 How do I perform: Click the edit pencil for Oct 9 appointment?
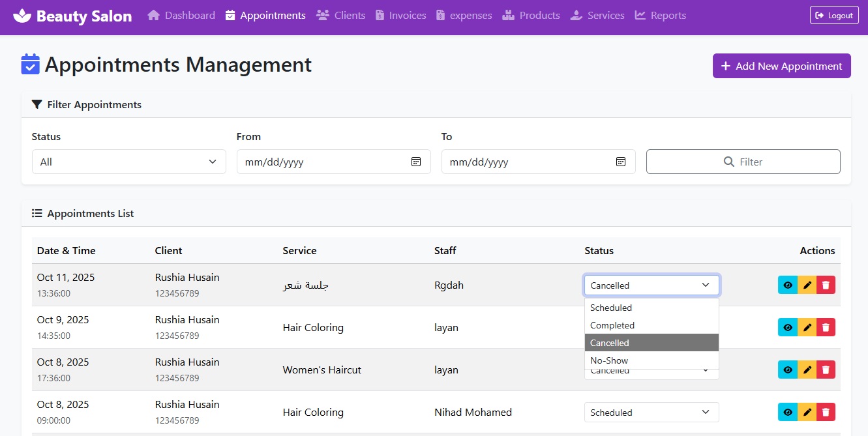pos(806,327)
